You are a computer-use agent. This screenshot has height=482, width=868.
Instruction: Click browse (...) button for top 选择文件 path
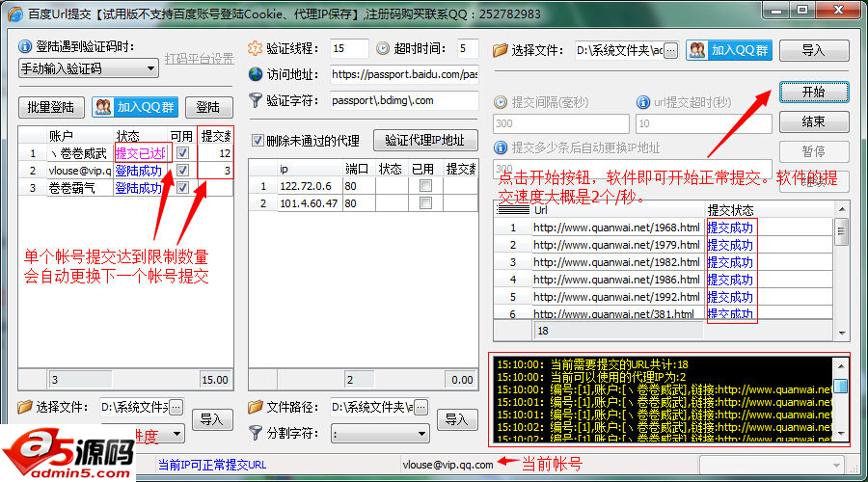[x=670, y=50]
